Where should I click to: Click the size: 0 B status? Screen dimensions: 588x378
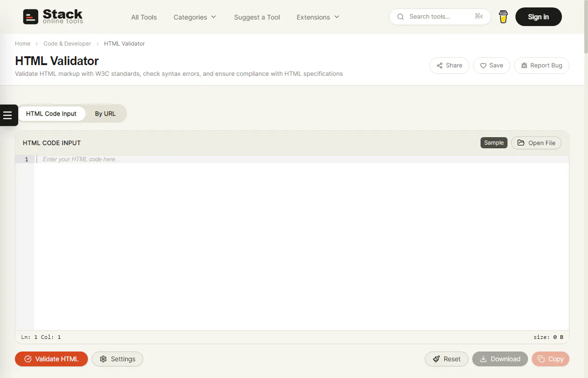(x=548, y=337)
